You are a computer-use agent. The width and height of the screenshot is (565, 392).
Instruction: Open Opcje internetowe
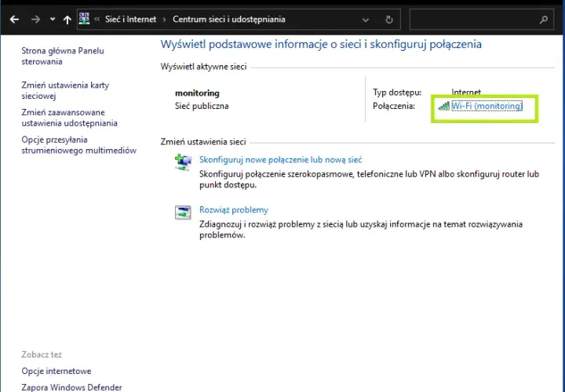tap(56, 371)
